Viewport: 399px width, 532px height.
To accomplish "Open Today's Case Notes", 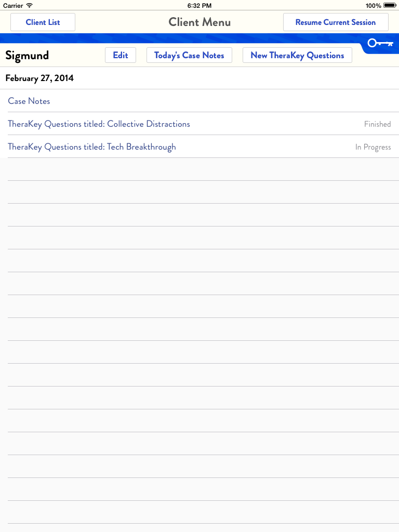I will pos(189,55).
